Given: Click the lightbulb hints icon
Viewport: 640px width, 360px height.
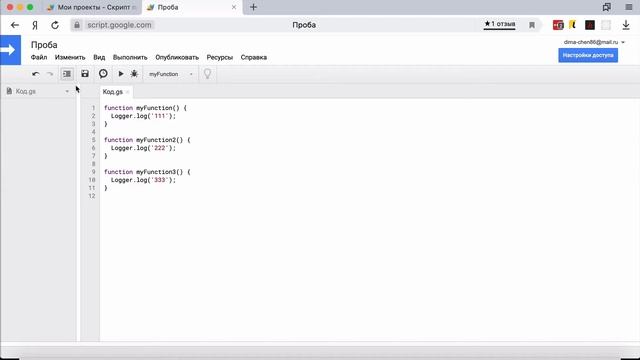Looking at the screenshot, I should click(207, 74).
